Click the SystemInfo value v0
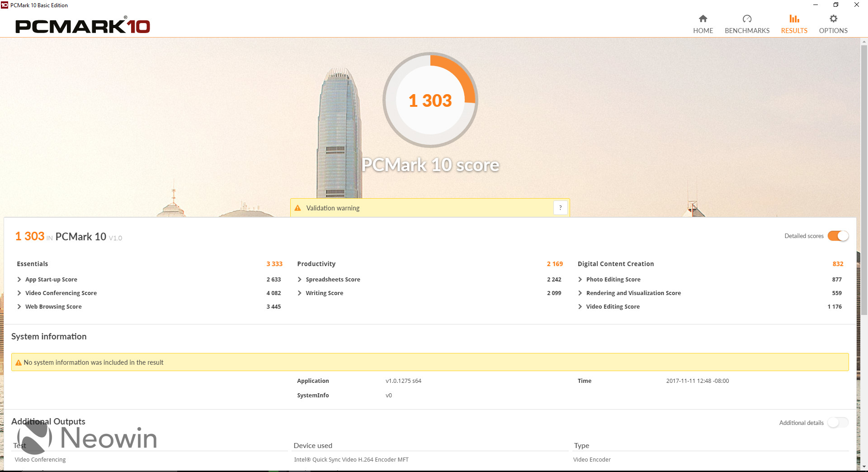 pos(389,396)
